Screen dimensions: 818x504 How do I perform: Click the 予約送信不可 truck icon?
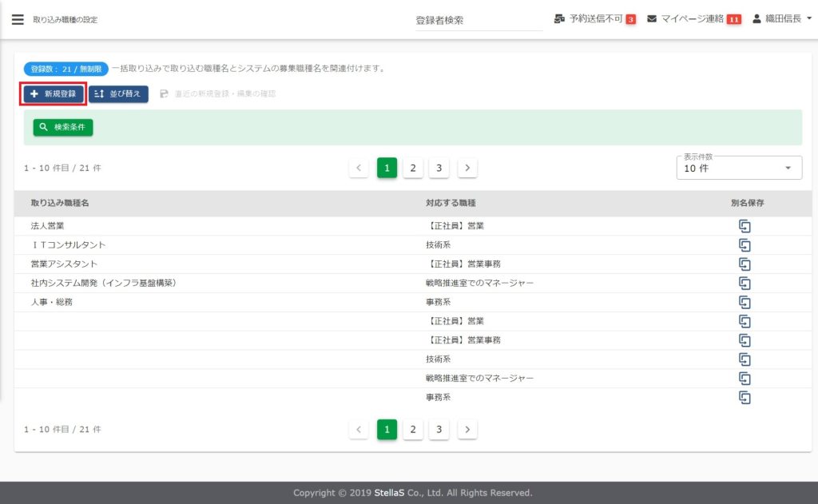tap(559, 19)
